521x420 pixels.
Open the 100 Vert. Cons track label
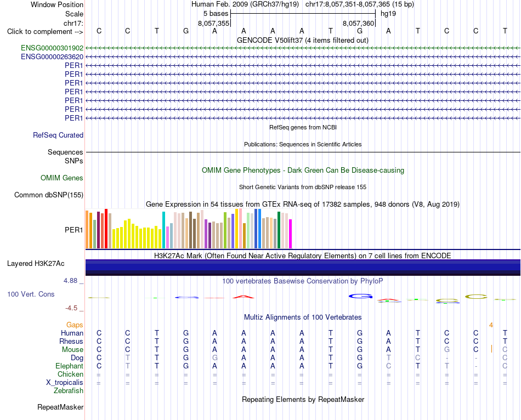[x=31, y=294]
